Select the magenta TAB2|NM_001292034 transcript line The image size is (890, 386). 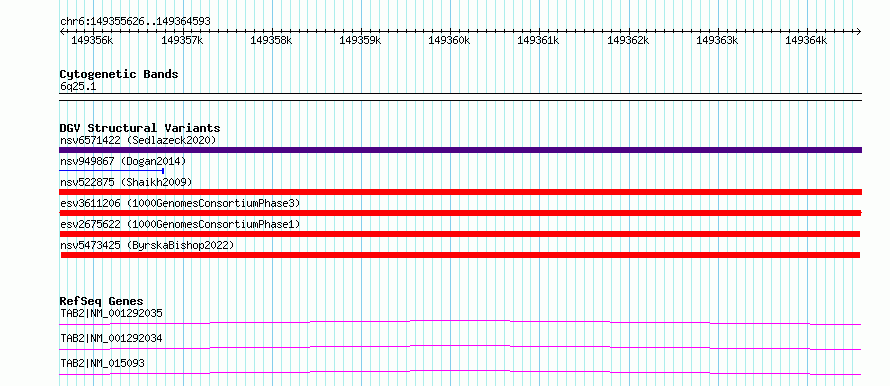click(x=460, y=347)
